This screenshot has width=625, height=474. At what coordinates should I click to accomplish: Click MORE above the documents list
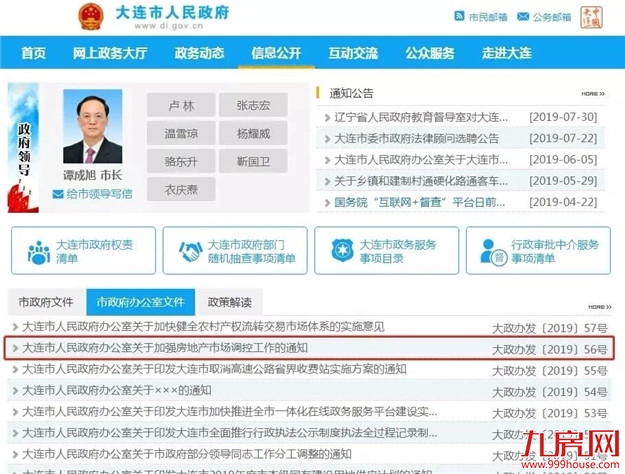click(600, 307)
